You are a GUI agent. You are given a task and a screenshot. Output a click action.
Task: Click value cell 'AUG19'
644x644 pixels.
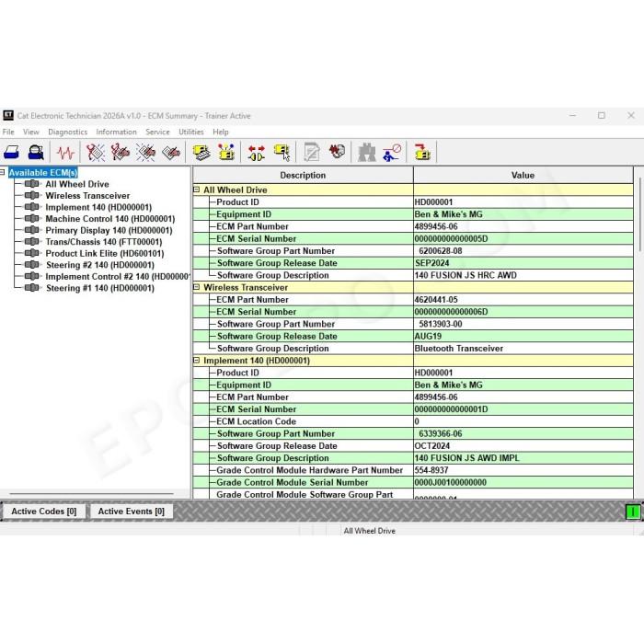click(523, 336)
